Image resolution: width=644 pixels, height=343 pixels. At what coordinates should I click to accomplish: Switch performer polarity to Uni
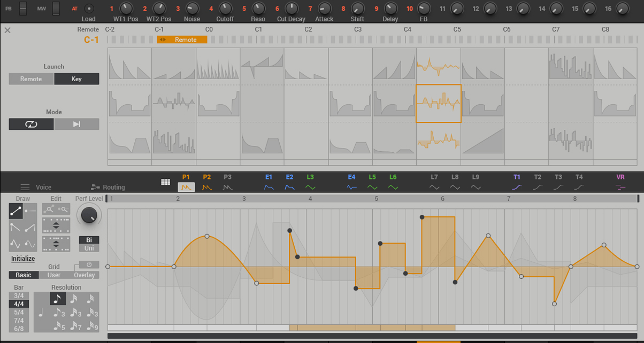(x=89, y=248)
